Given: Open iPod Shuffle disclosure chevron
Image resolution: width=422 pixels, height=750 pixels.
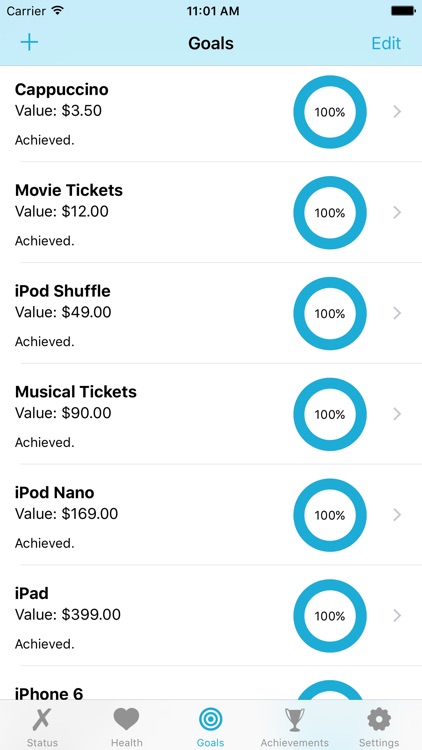Looking at the screenshot, I should [x=397, y=313].
